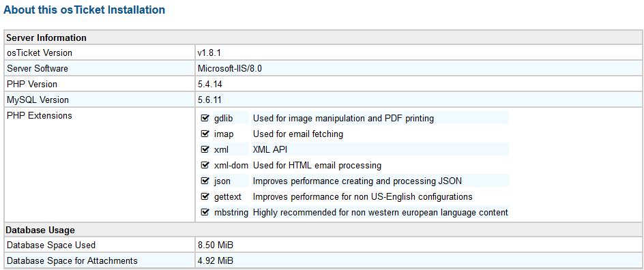The image size is (644, 270).
Task: Click the 'gdlib' extension name
Action: click(x=224, y=119)
